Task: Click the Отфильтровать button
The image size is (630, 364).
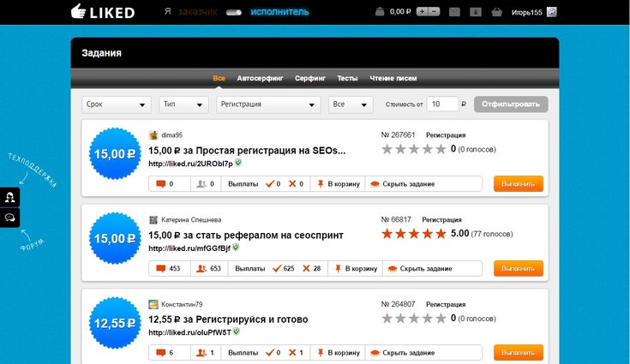Action: 511,104
